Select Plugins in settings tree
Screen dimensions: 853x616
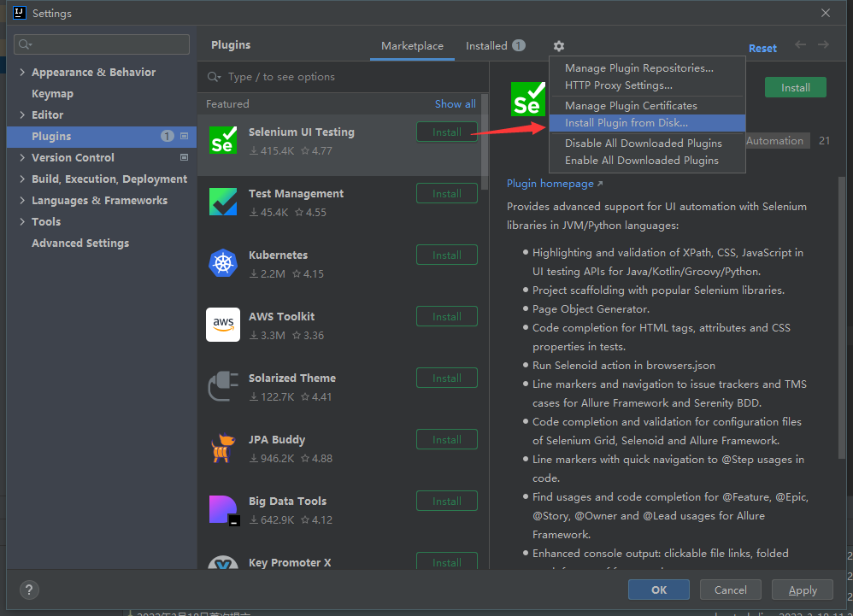pyautogui.click(x=102, y=137)
